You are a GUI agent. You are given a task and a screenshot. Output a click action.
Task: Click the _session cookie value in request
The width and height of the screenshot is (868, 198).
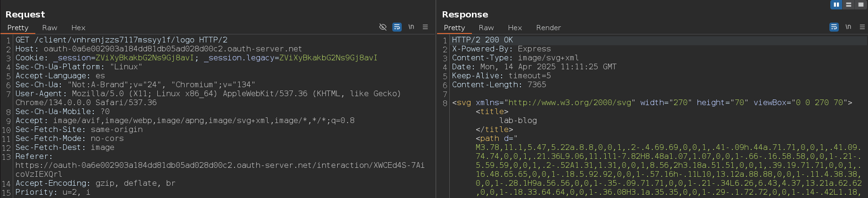coord(145,58)
